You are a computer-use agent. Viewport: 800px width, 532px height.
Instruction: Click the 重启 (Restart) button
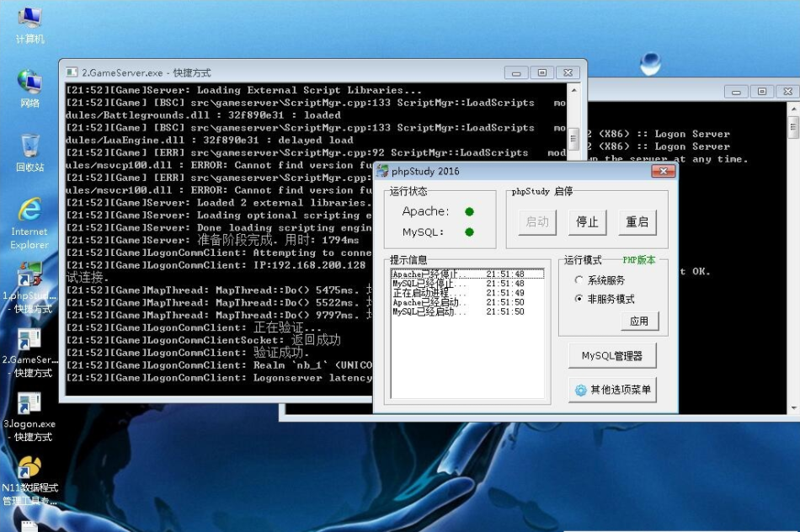636,222
